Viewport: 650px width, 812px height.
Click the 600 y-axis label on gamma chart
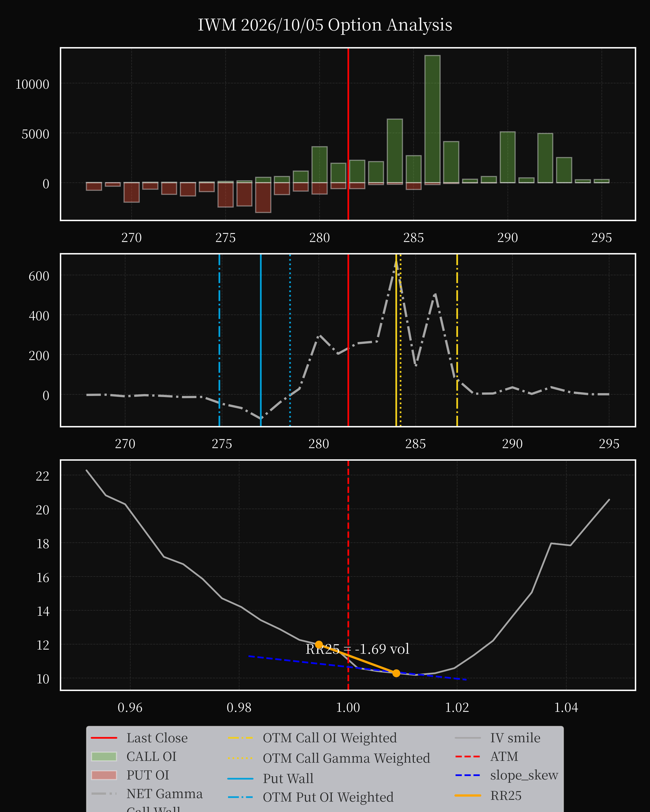click(39, 276)
